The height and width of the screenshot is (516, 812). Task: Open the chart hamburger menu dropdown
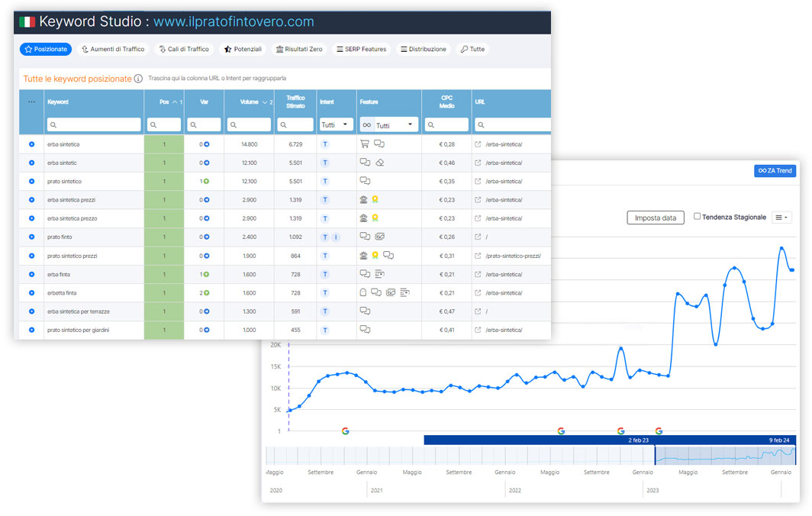click(781, 218)
